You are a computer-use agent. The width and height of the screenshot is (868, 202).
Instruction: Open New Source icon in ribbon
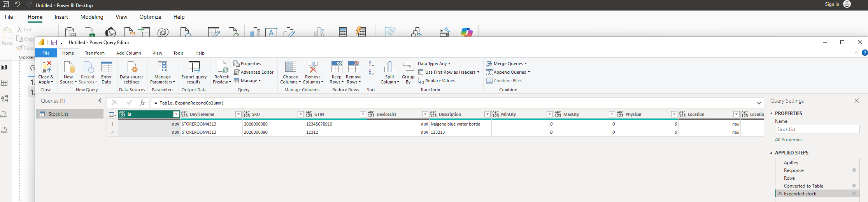click(69, 67)
